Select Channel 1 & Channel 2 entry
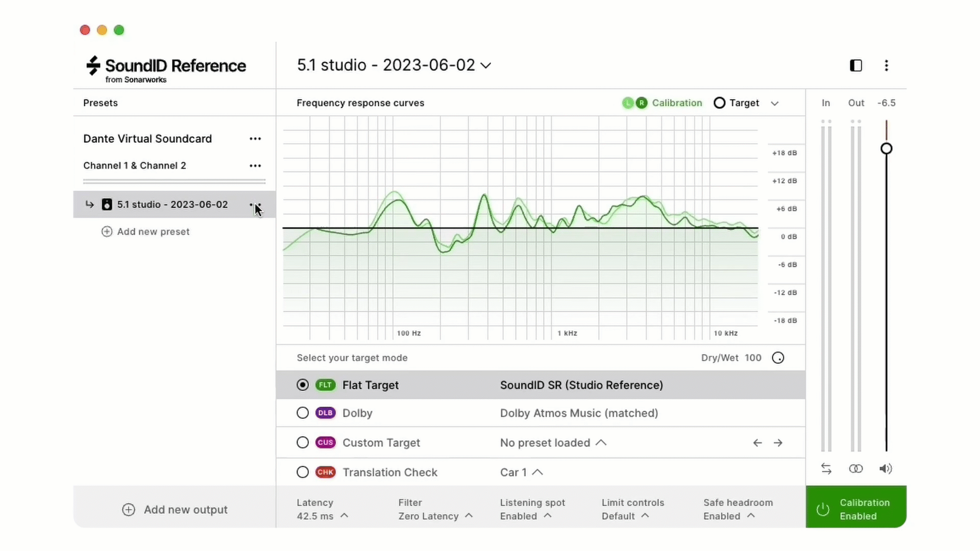The height and width of the screenshot is (551, 980). point(135,166)
